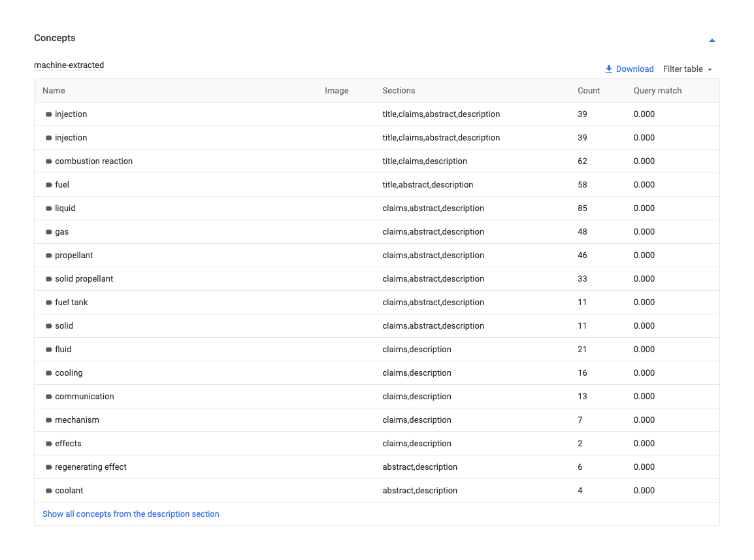Download the concepts table
Image resolution: width=754 pixels, height=560 pixels.
(629, 69)
